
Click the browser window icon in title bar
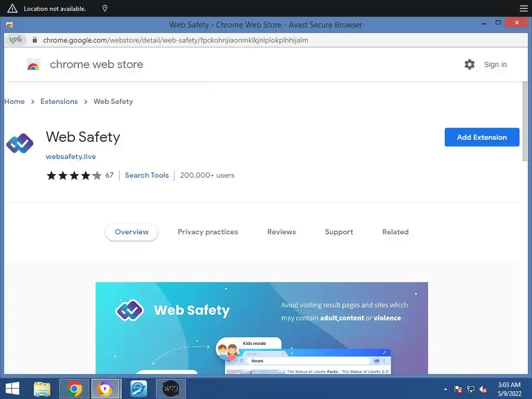coord(9,25)
